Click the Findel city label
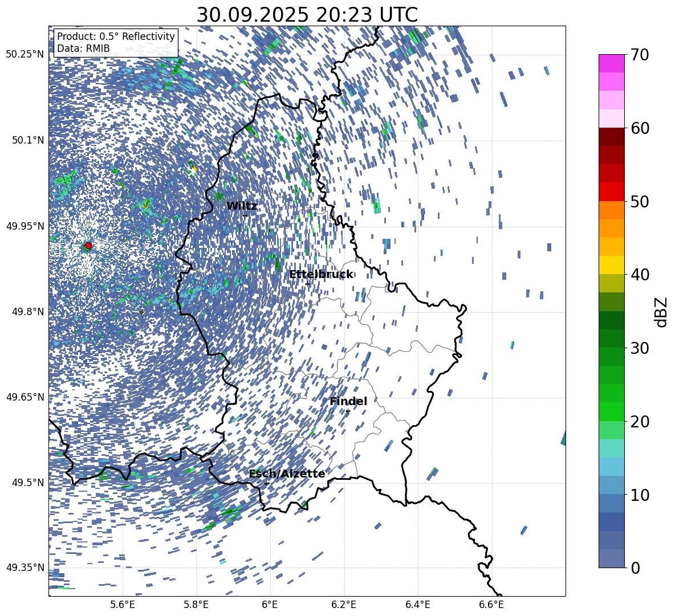 [x=348, y=401]
